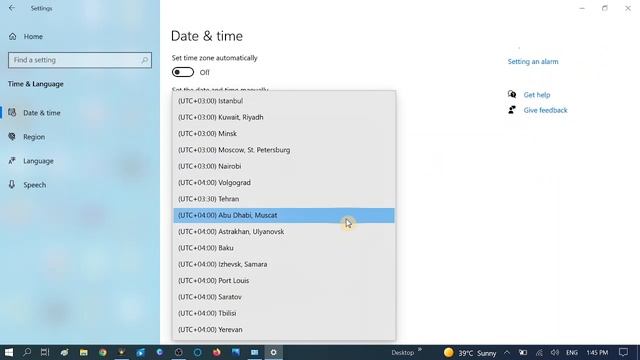Go back using the Settings back arrow
The width and height of the screenshot is (640, 360).
pyautogui.click(x=12, y=8)
